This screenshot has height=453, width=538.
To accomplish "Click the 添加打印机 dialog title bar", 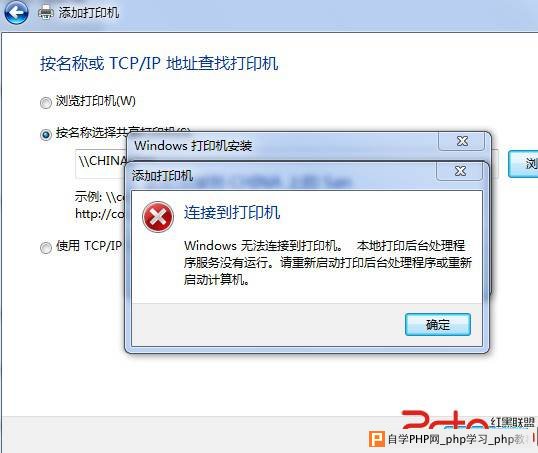I will 281,175.
